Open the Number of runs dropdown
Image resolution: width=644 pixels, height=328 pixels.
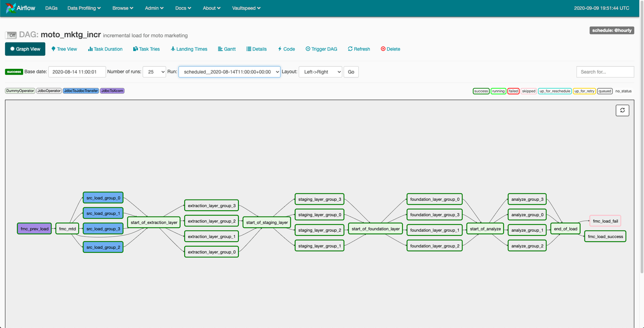pos(154,72)
